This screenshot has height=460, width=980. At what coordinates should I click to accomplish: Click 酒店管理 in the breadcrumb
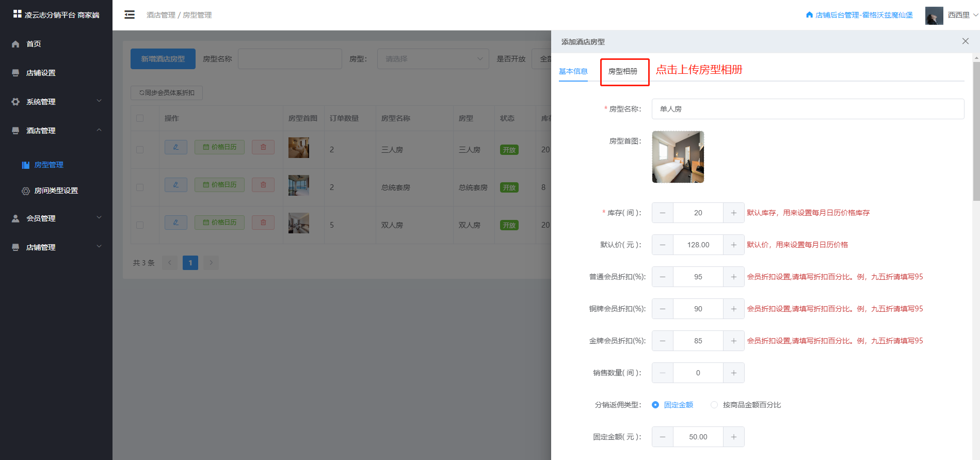pyautogui.click(x=161, y=15)
